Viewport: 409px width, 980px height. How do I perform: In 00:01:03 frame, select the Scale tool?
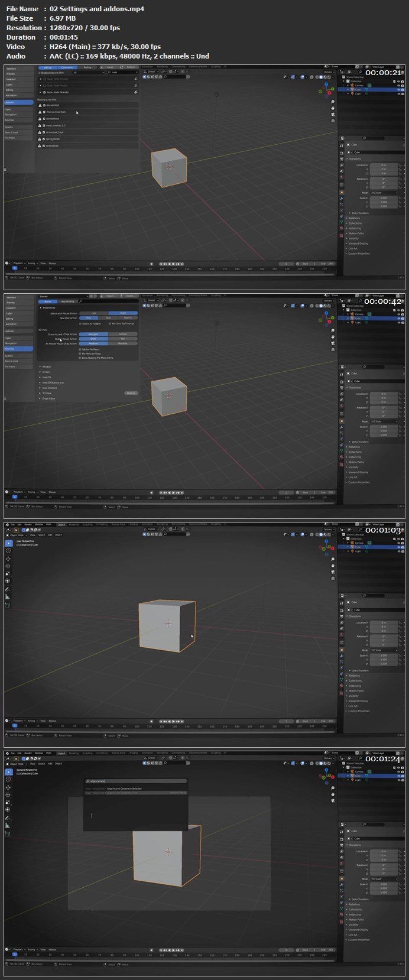click(8, 573)
